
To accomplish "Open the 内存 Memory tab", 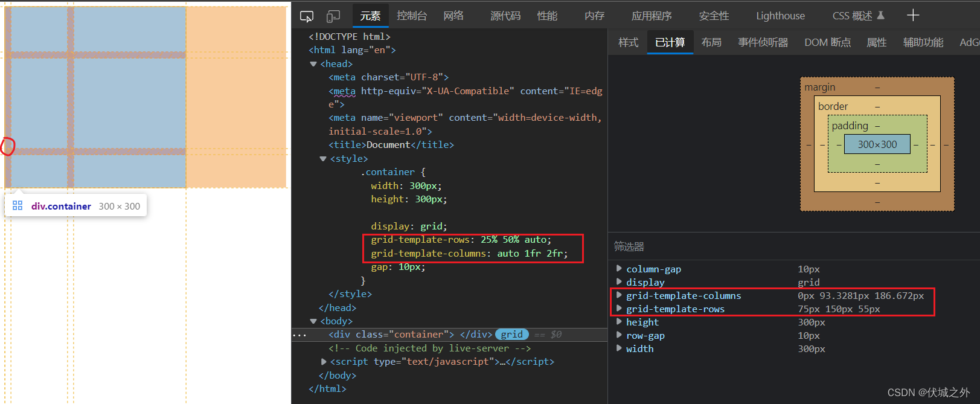I will click(595, 16).
